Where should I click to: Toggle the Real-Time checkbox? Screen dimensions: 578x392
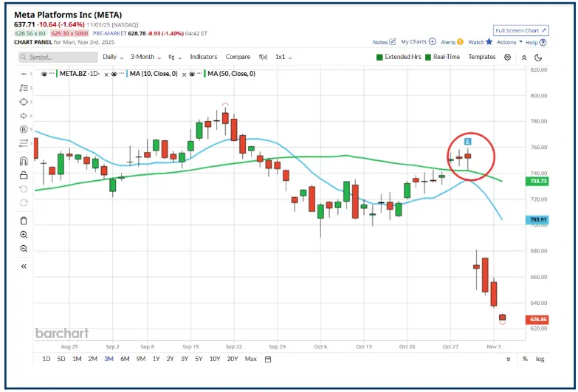(x=428, y=57)
